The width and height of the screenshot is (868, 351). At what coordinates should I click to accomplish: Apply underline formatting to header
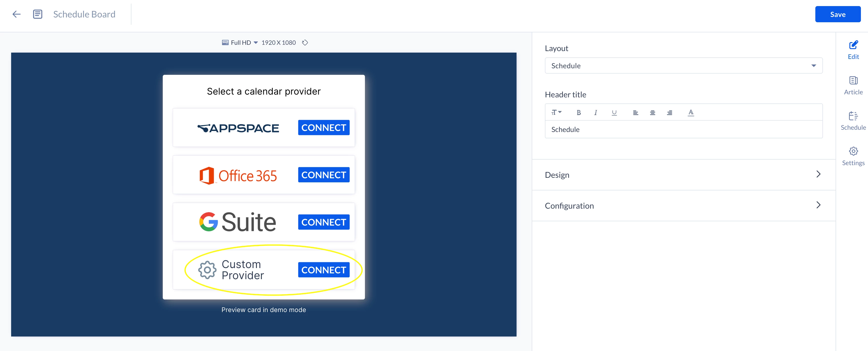point(614,113)
